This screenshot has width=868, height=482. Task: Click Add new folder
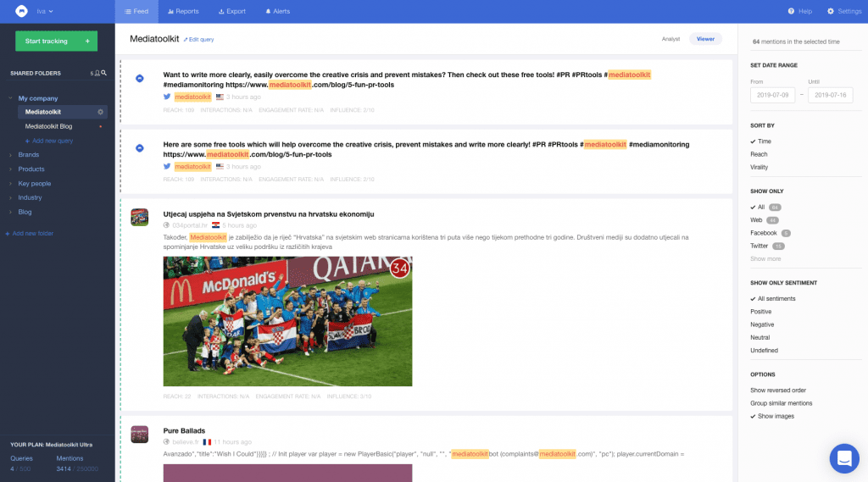click(x=30, y=234)
